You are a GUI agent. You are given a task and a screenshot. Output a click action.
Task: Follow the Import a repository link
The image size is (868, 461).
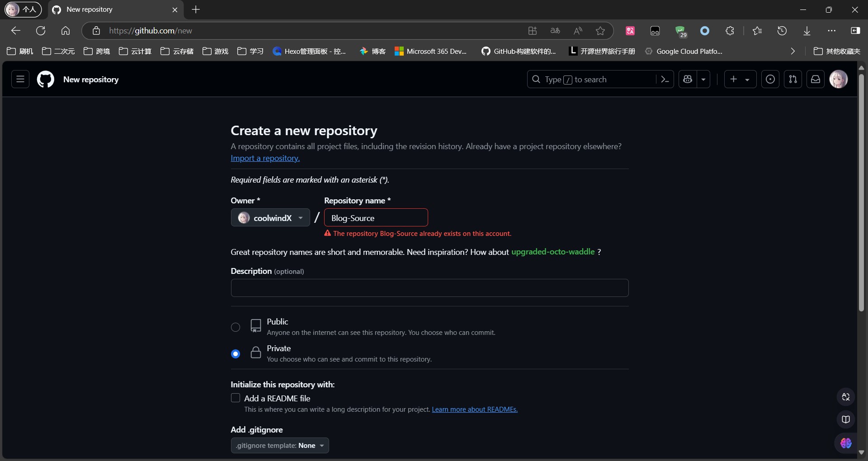pyautogui.click(x=265, y=158)
